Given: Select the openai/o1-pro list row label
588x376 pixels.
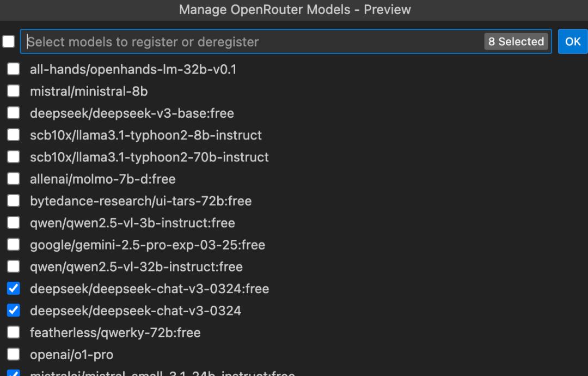Looking at the screenshot, I should pos(71,355).
